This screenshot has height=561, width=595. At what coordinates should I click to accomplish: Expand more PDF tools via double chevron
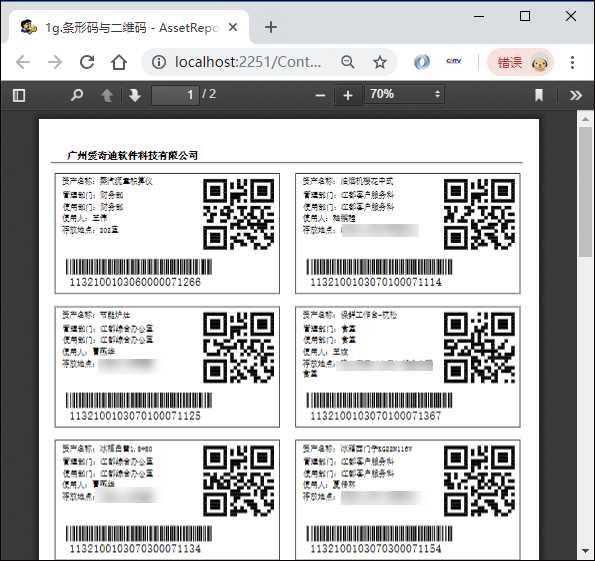576,95
